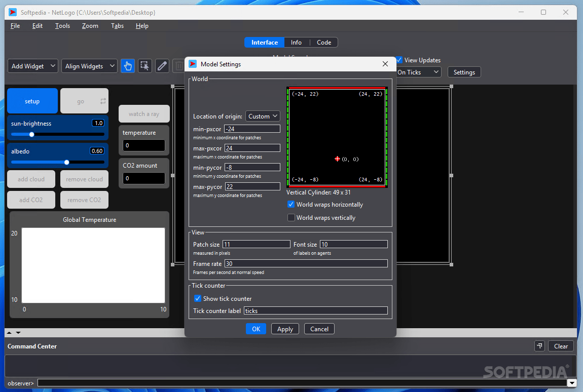This screenshot has height=392, width=583.
Task: Click the max-pxcor input field
Action: pos(252,148)
